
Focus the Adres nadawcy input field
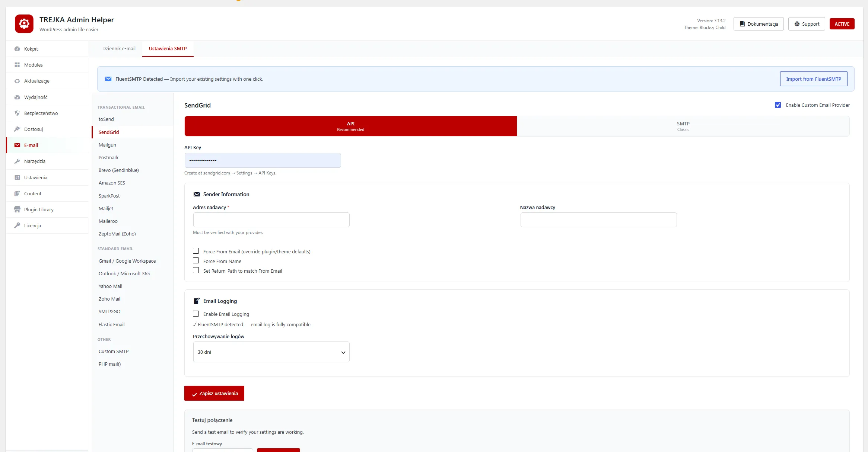pyautogui.click(x=271, y=220)
